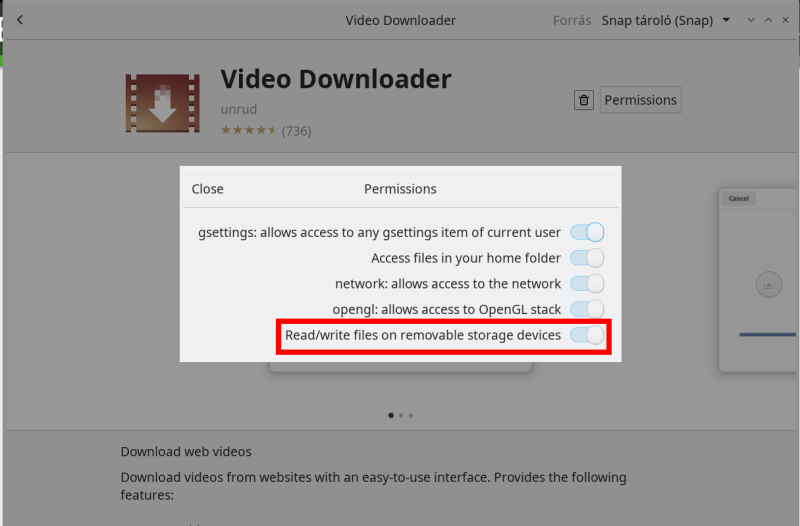800x526 pixels.
Task: Click the star rating row
Action: click(x=265, y=131)
